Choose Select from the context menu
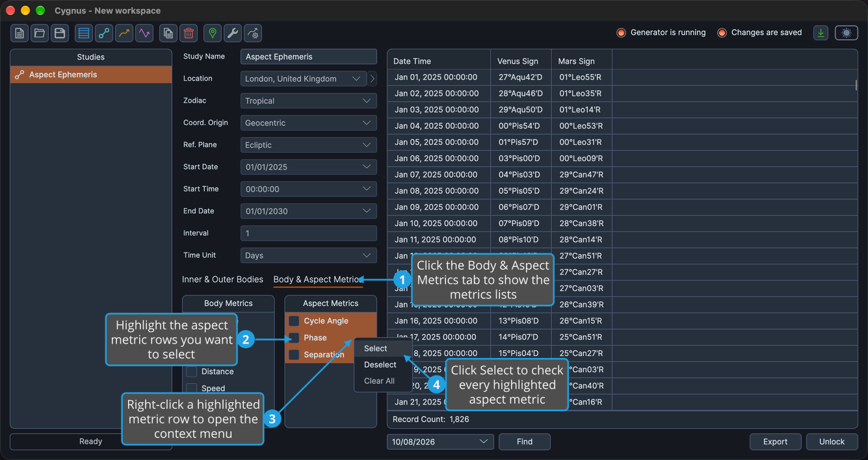Viewport: 868px width, 460px height. [383, 348]
